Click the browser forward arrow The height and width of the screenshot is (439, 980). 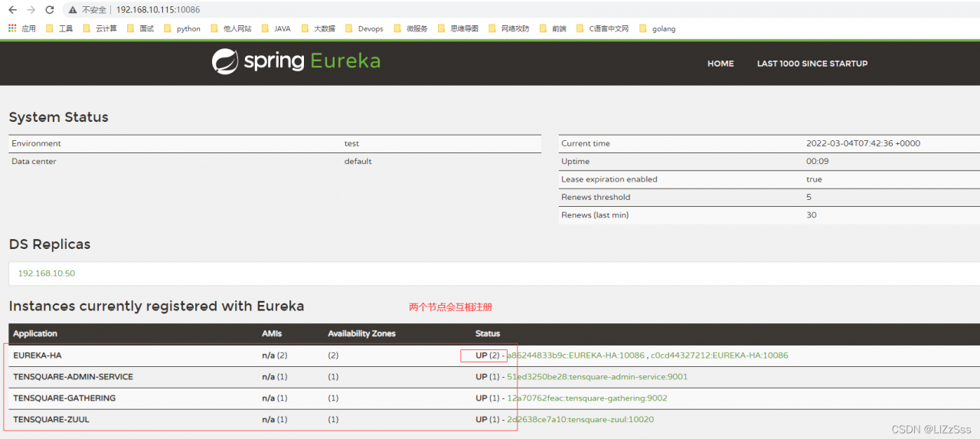coord(31,10)
